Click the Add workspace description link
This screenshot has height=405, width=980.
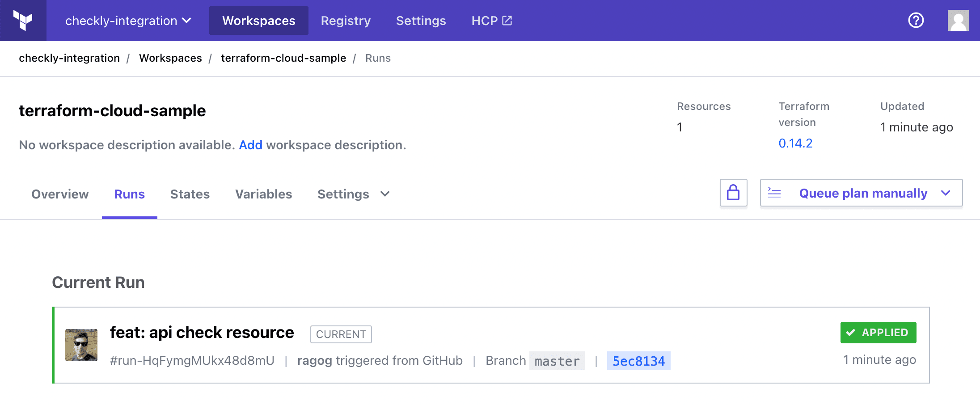pos(250,145)
